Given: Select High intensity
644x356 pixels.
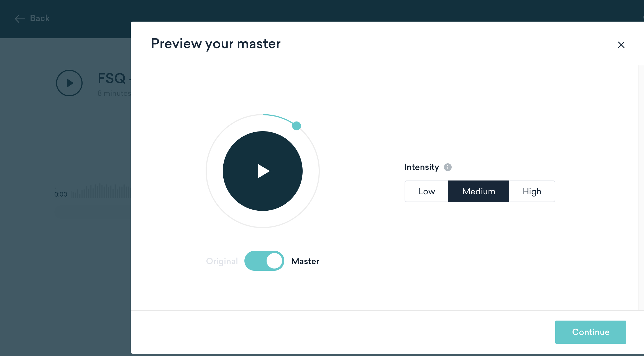Looking at the screenshot, I should click(x=532, y=191).
